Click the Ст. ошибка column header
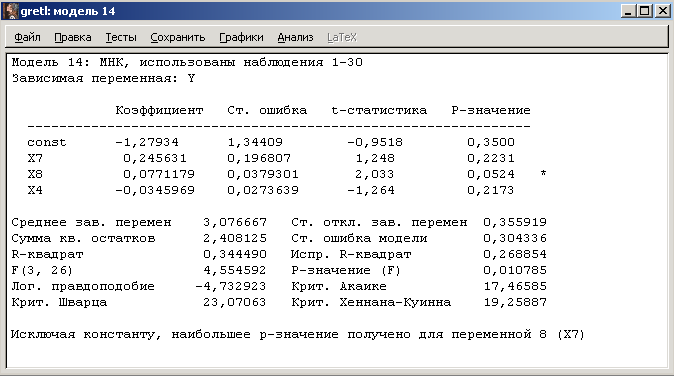Image resolution: width=674 pixels, height=376 pixels. click(267, 110)
